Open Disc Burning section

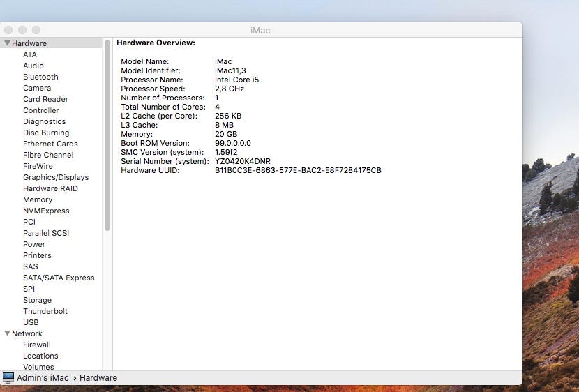pos(46,133)
